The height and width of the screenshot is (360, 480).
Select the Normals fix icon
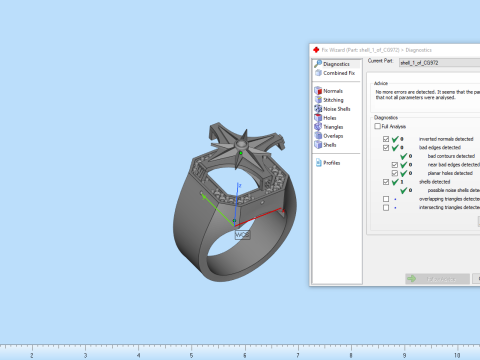click(x=318, y=91)
